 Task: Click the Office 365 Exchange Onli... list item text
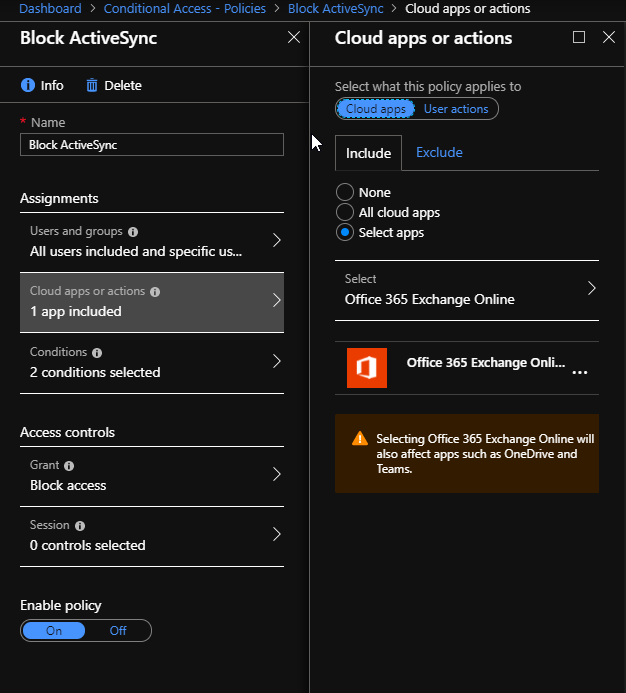click(486, 362)
